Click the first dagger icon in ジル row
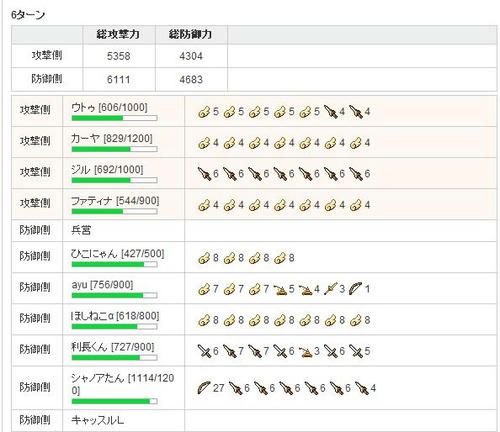The image size is (500, 432). 204,174
